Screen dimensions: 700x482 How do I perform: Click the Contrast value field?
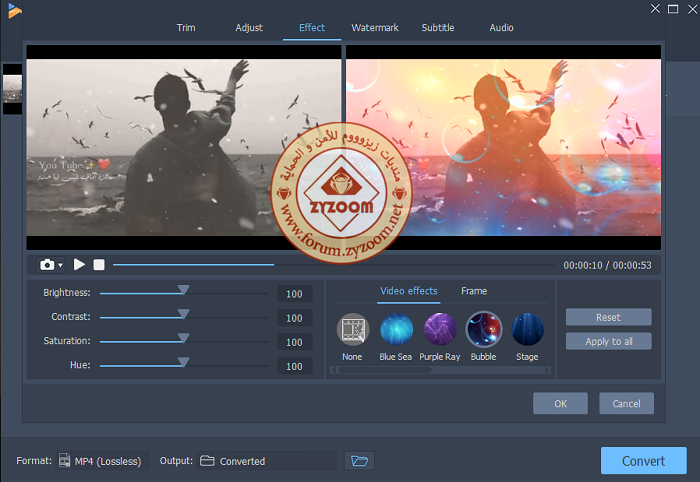pos(295,318)
